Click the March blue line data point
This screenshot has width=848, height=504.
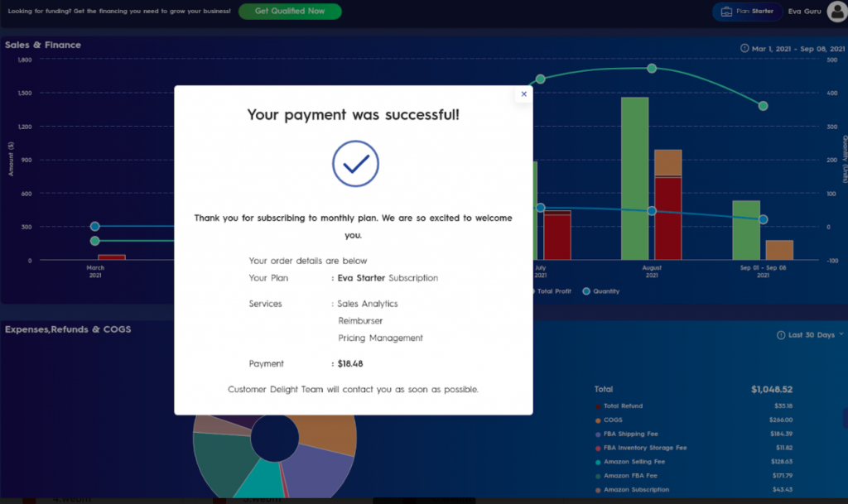(94, 226)
